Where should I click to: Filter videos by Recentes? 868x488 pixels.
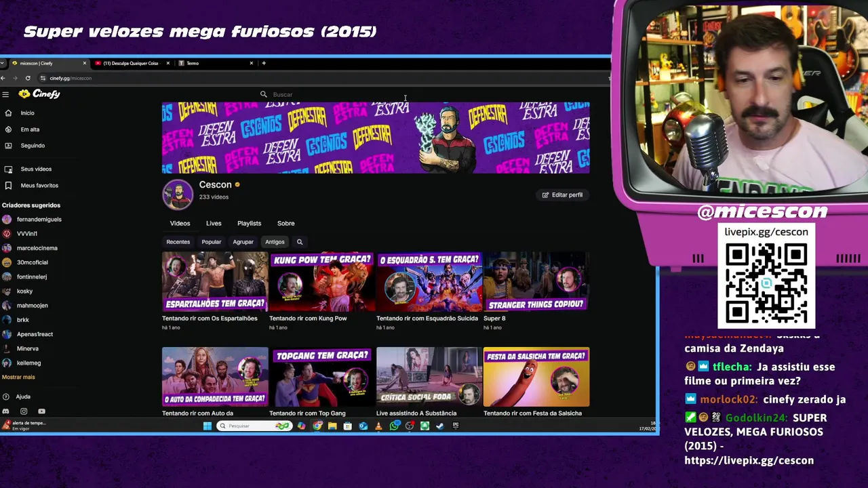178,242
